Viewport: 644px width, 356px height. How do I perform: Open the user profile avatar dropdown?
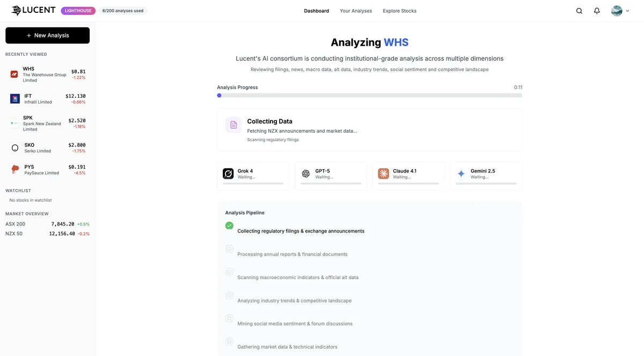[x=620, y=11]
